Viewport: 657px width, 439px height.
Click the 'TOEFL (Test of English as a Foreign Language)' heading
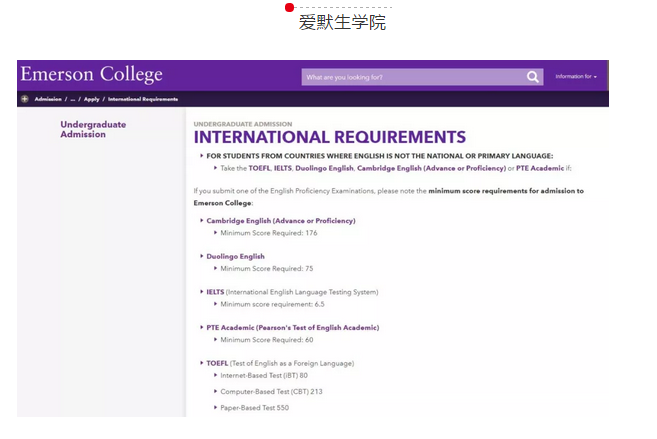pyautogui.click(x=280, y=363)
